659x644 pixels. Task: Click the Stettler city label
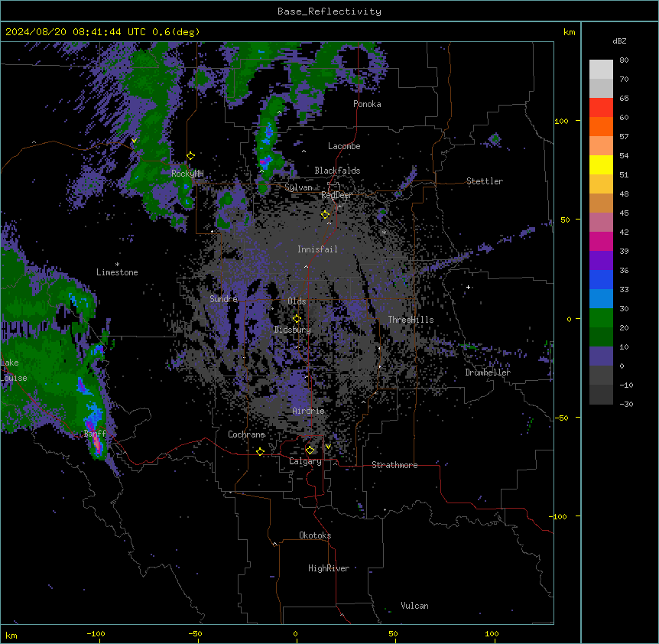pyautogui.click(x=485, y=181)
